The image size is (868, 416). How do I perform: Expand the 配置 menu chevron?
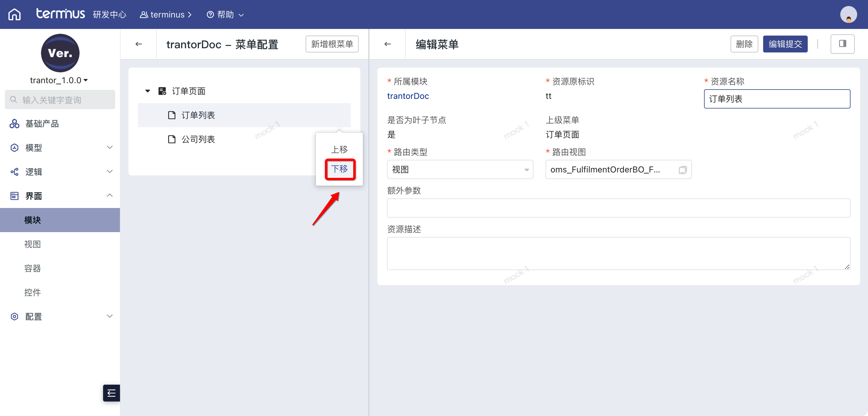click(x=109, y=316)
